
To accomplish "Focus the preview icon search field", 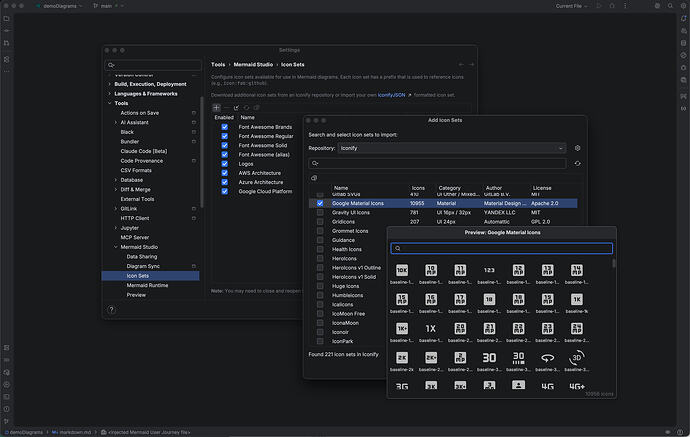I will pyautogui.click(x=502, y=248).
